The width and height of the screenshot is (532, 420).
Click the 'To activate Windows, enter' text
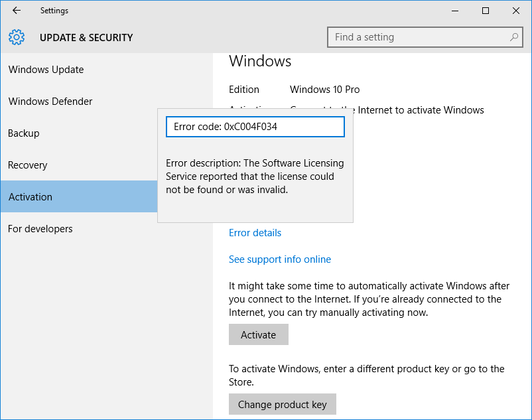pos(366,376)
